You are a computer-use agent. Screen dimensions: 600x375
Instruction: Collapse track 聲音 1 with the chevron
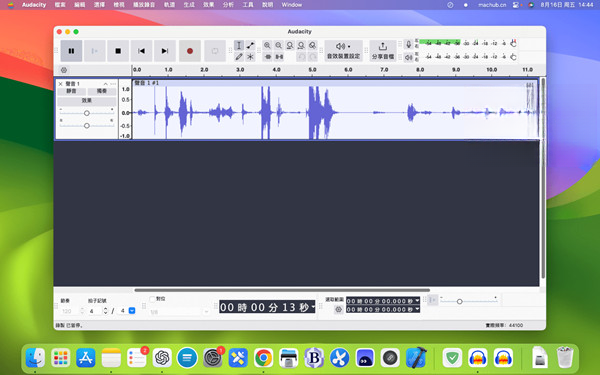(x=105, y=84)
